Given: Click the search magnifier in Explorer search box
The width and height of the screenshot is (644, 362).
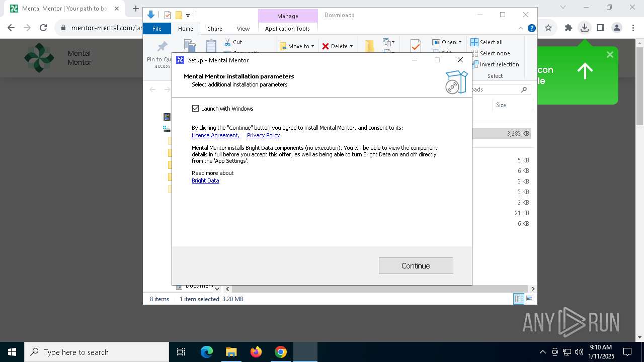Looking at the screenshot, I should pyautogui.click(x=524, y=89).
